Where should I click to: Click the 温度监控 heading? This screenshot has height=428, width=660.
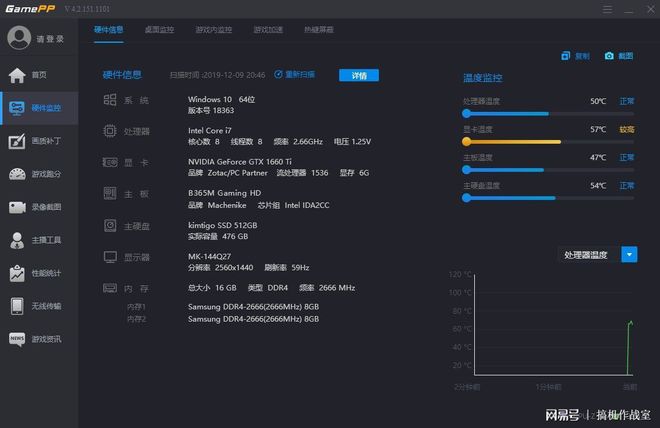(x=482, y=78)
